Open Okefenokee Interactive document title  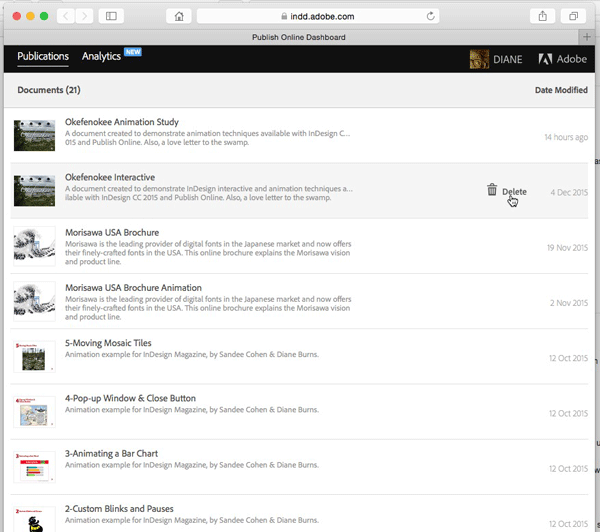[x=110, y=177]
